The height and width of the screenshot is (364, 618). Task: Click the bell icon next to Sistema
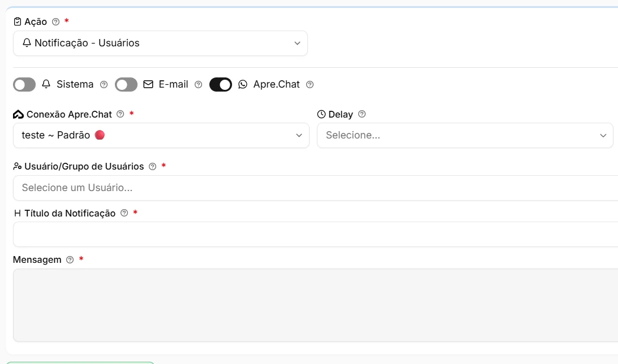pos(46,84)
